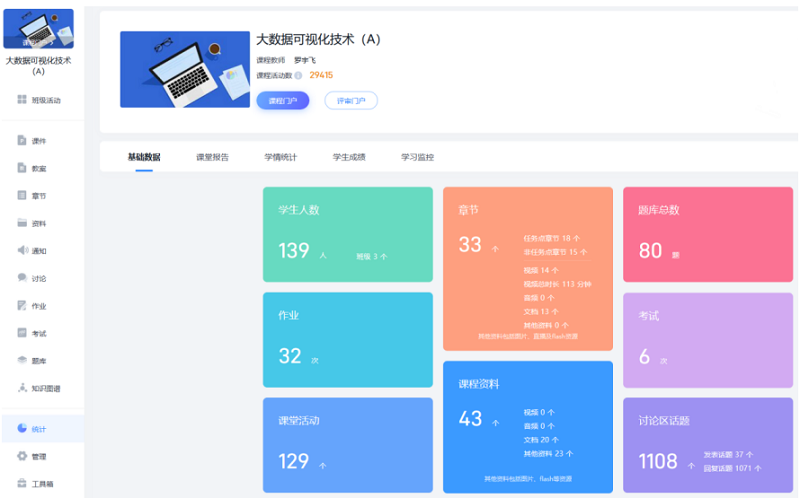Click the 通知 notification speaker icon
This screenshot has height=498, width=800.
pyautogui.click(x=22, y=251)
